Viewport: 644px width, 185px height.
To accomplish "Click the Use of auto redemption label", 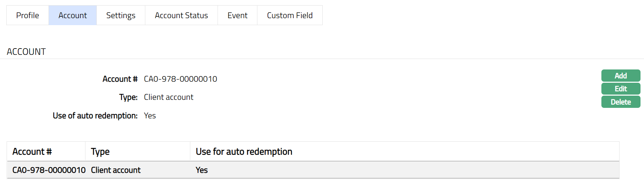I will pos(95,116).
